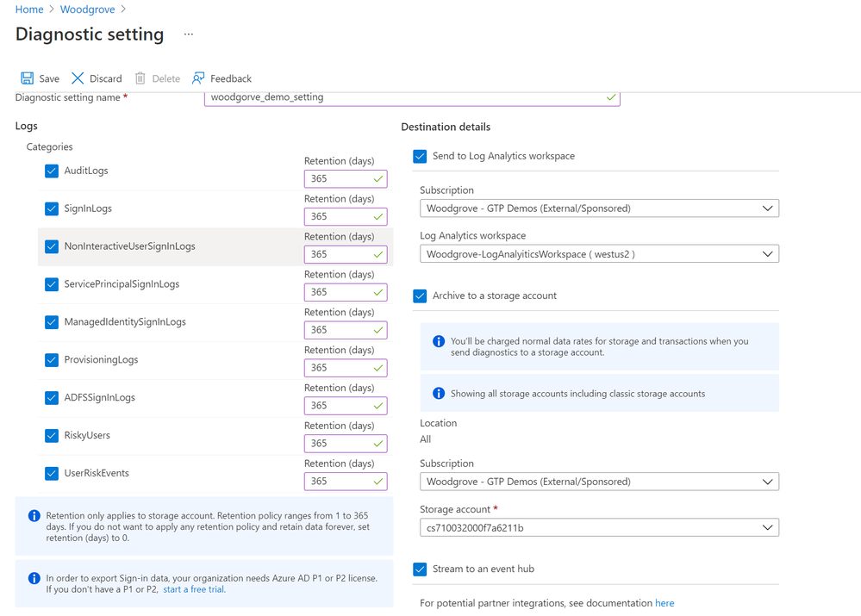Click the Diagnostic setting name field

[x=412, y=97]
